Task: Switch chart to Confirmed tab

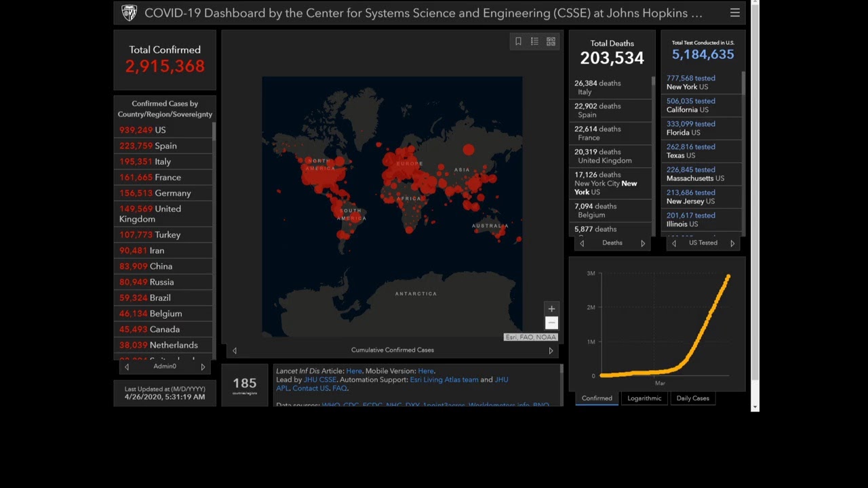Action: pos(597,399)
